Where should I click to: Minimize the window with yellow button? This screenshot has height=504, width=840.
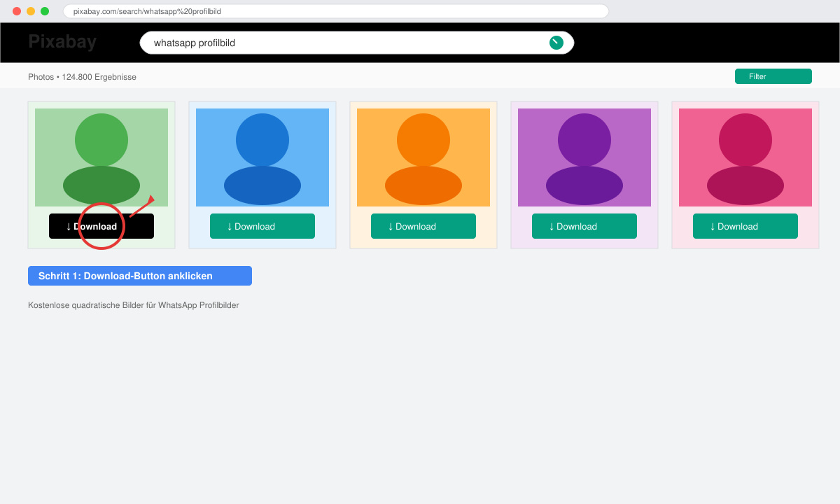tap(31, 11)
